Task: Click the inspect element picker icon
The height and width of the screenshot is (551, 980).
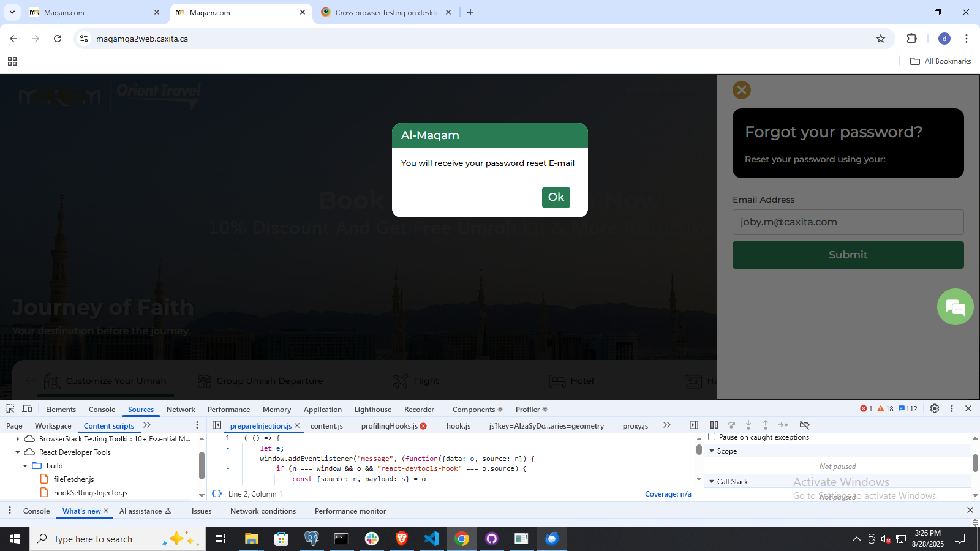Action: click(x=10, y=409)
